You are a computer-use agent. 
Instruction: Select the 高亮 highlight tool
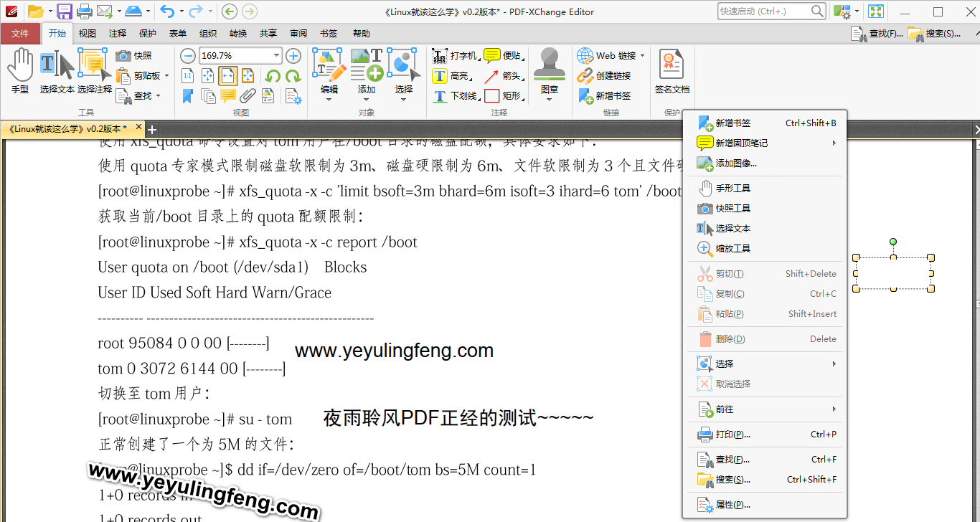[x=451, y=75]
